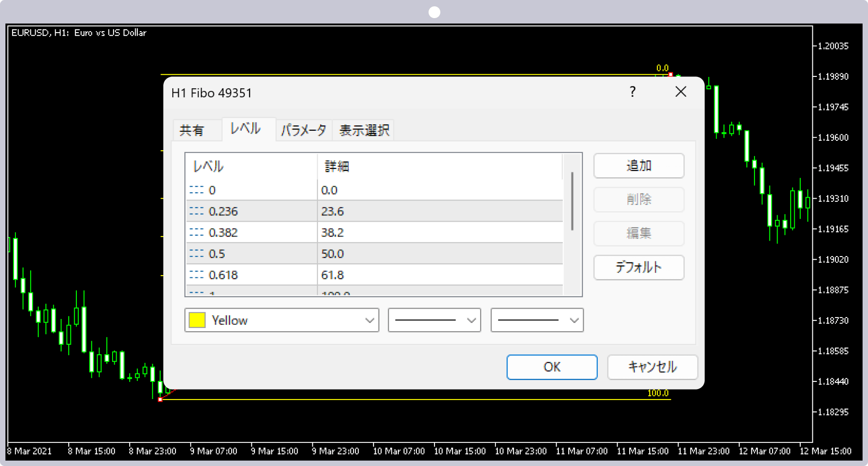Viewport: 868px width, 466px height.
Task: Click the Fibo upper anchor point on chart
Action: pos(670,75)
